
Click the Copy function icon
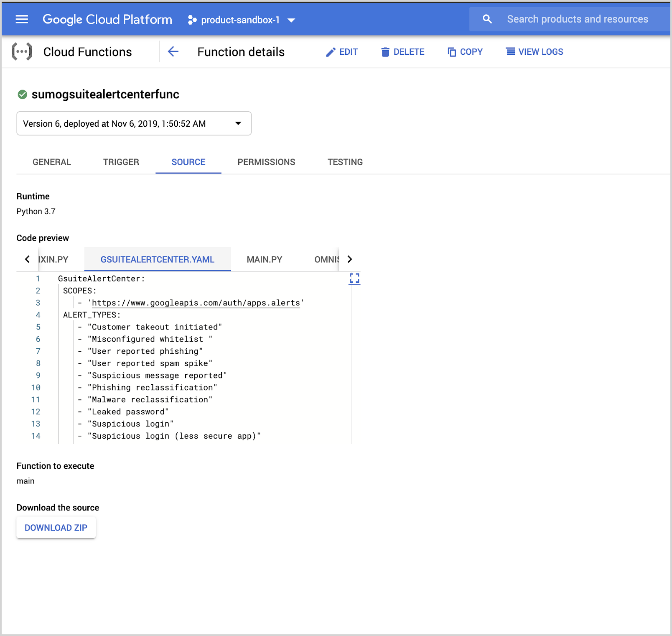pos(452,51)
